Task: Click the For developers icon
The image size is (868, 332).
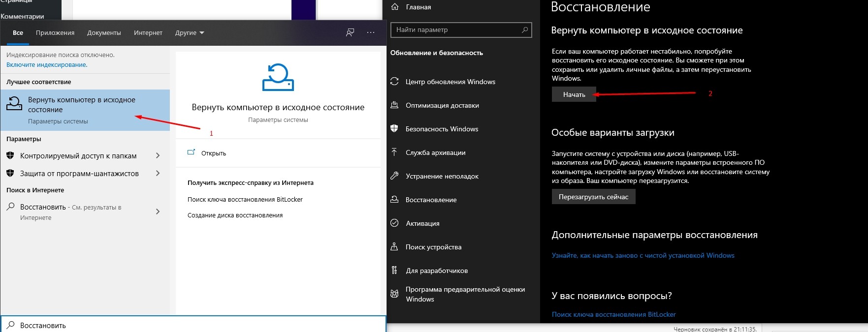Action: [394, 271]
